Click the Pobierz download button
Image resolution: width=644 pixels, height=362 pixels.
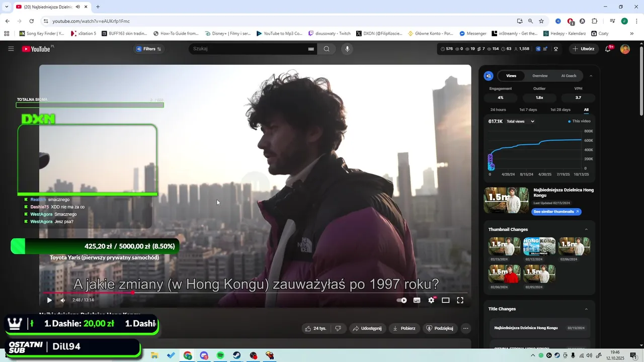(x=404, y=328)
